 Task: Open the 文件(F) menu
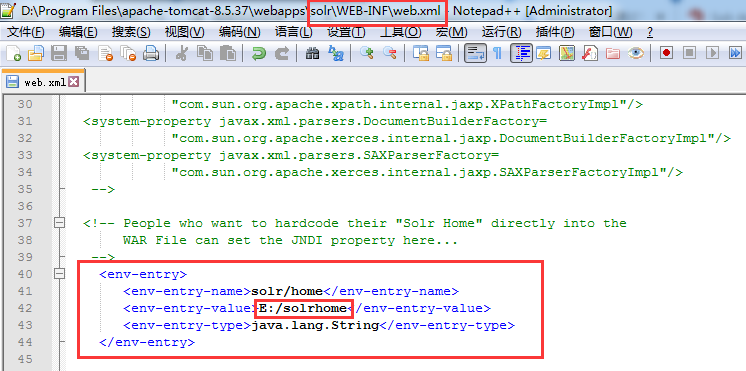pos(26,32)
